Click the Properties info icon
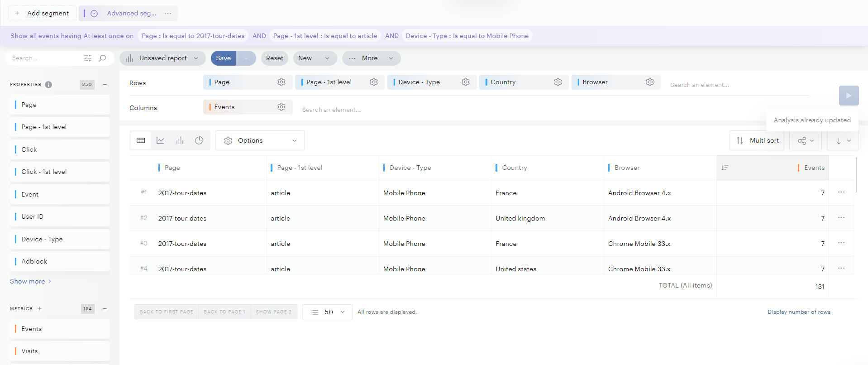This screenshot has width=868, height=365. click(48, 85)
